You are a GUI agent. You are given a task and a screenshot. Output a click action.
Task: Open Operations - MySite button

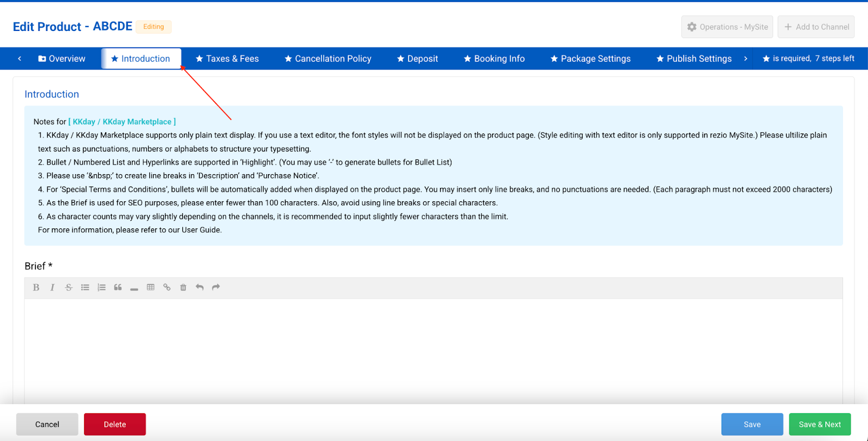pyautogui.click(x=728, y=27)
